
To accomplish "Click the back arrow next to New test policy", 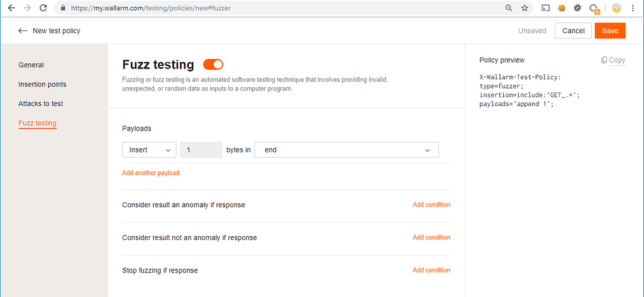I will tap(23, 31).
